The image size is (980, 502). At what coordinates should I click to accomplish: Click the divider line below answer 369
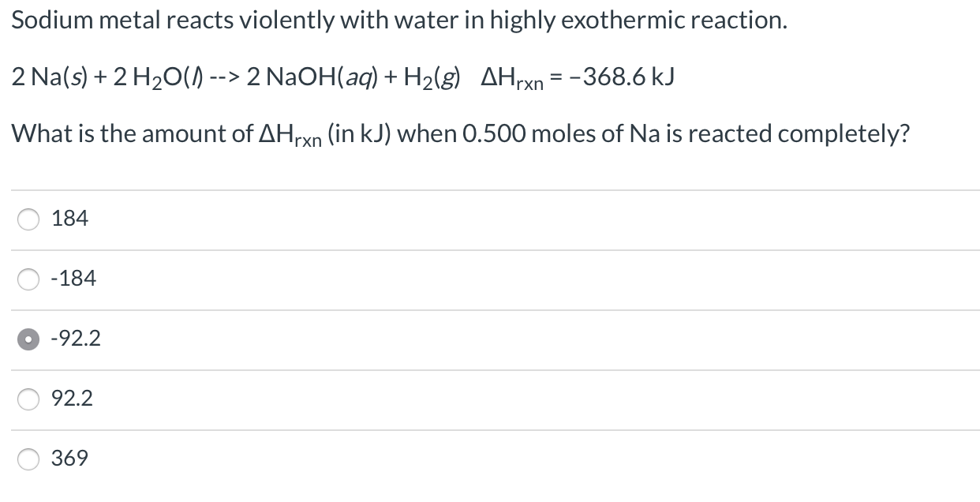[489, 488]
